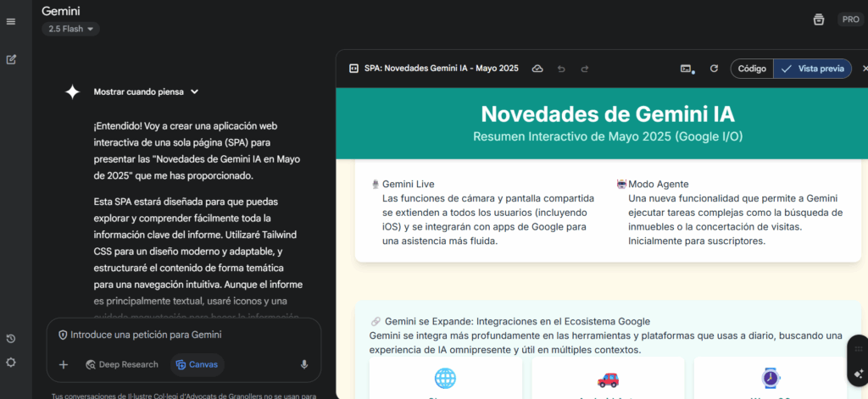This screenshot has width=868, height=399.
Task: Switch to the Vista previa tab
Action: coord(813,69)
